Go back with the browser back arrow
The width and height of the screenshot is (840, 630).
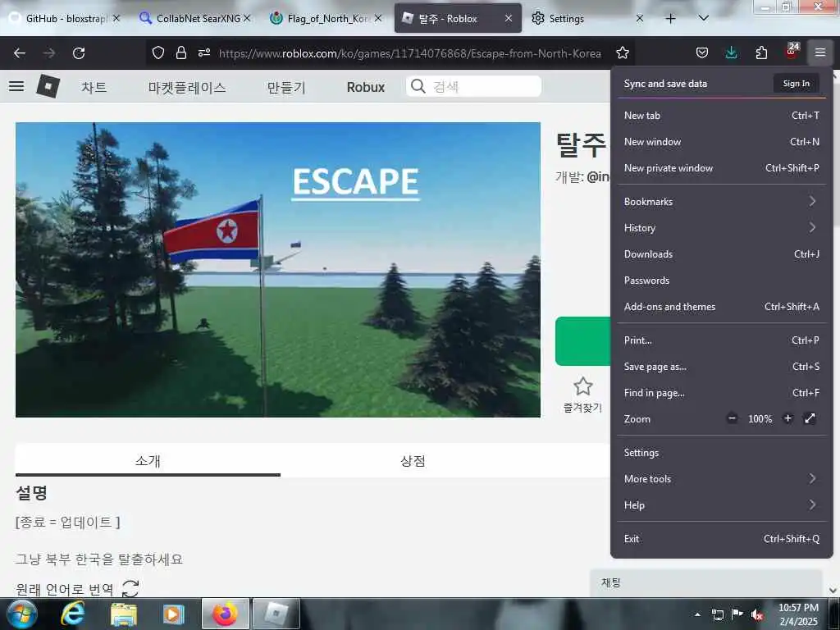point(20,52)
